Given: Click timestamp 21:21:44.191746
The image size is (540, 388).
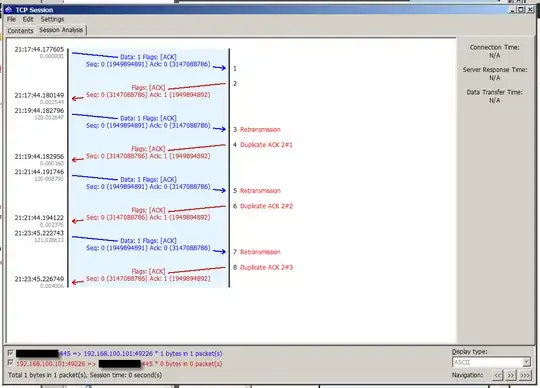Looking at the screenshot, I should click(39, 172).
